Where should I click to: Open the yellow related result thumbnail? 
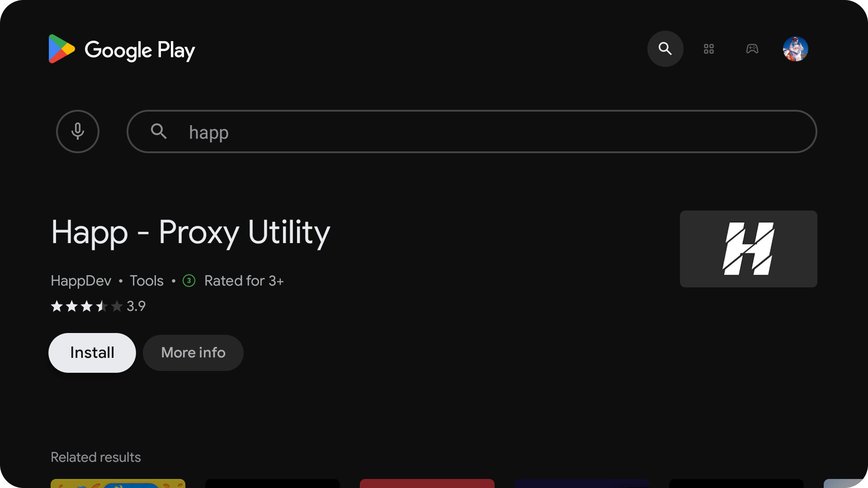(118, 483)
